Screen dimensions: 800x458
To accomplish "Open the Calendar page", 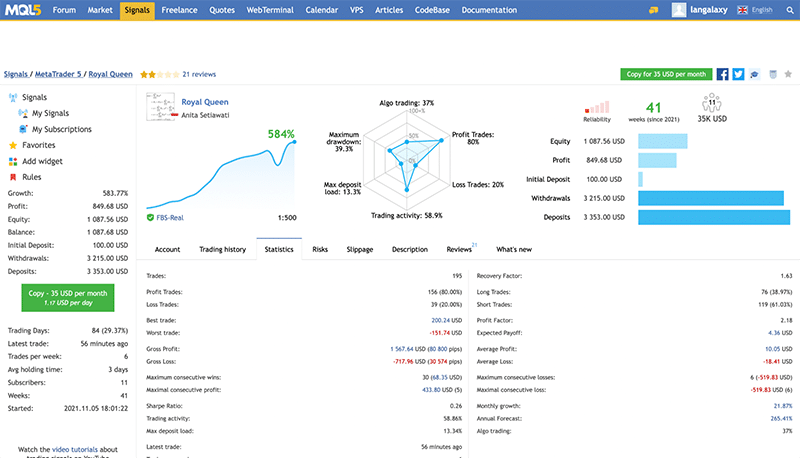I will 322,10.
